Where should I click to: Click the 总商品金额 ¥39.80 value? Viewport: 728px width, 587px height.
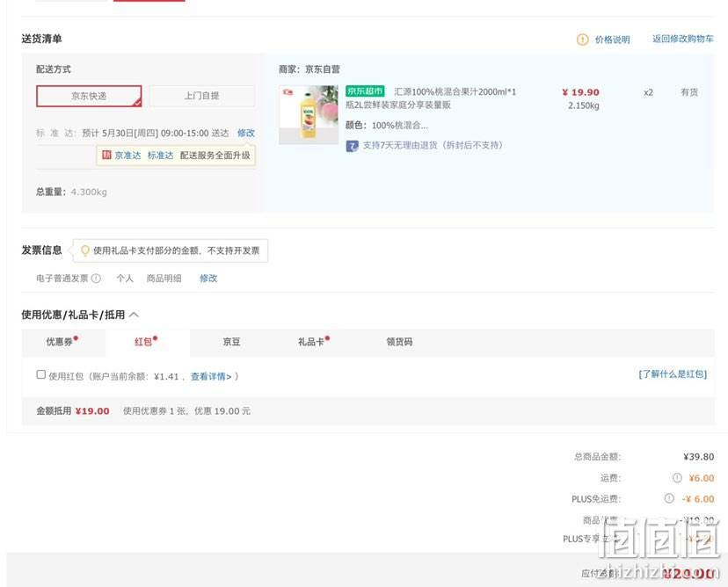[x=699, y=457]
